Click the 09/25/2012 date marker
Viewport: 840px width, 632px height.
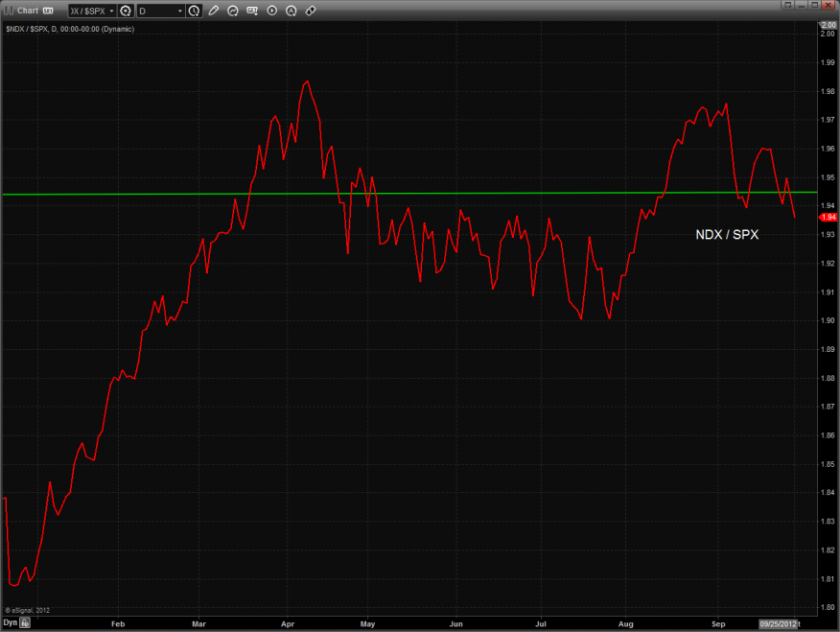point(778,624)
